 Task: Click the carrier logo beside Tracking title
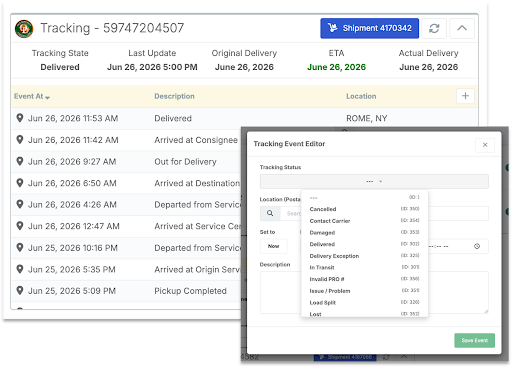pos(24,29)
